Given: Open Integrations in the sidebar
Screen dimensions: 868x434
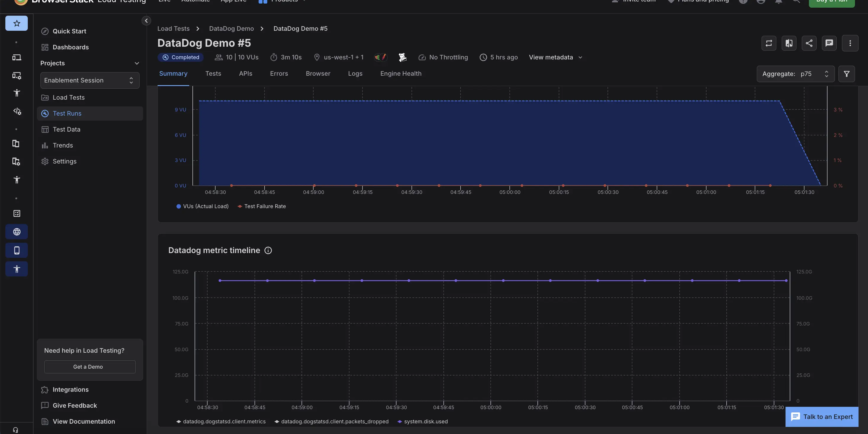Looking at the screenshot, I should (90, 390).
